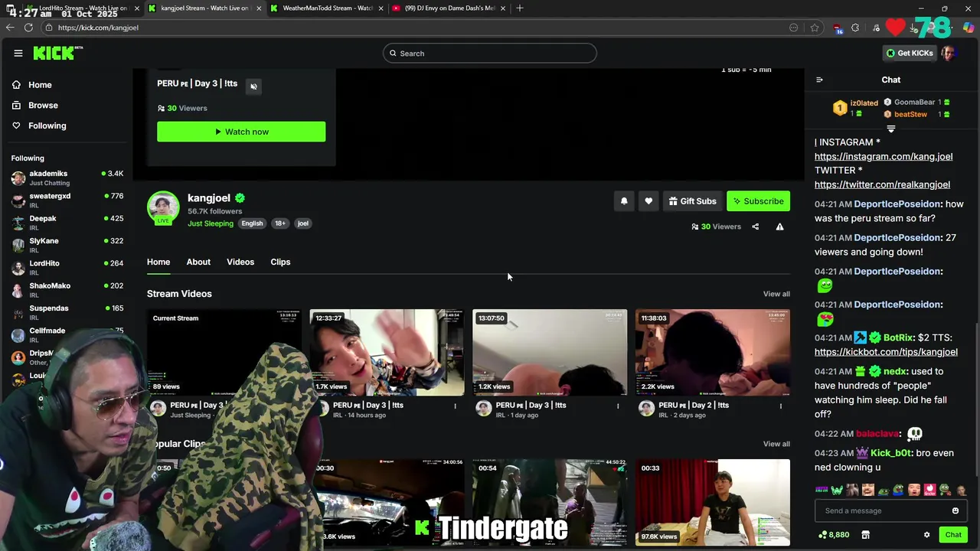Screen dimensions: 980x551
Task: Follow kangjoel with the heart button
Action: 648,201
